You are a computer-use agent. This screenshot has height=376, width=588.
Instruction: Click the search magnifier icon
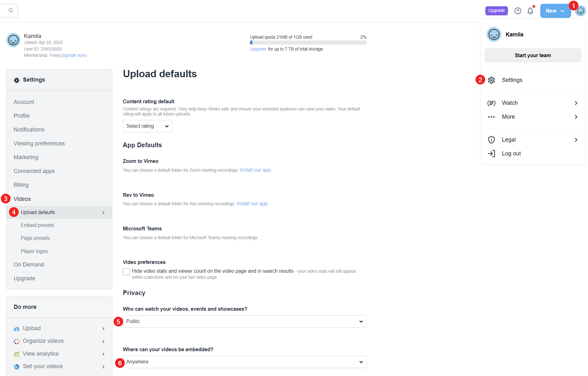11,10
